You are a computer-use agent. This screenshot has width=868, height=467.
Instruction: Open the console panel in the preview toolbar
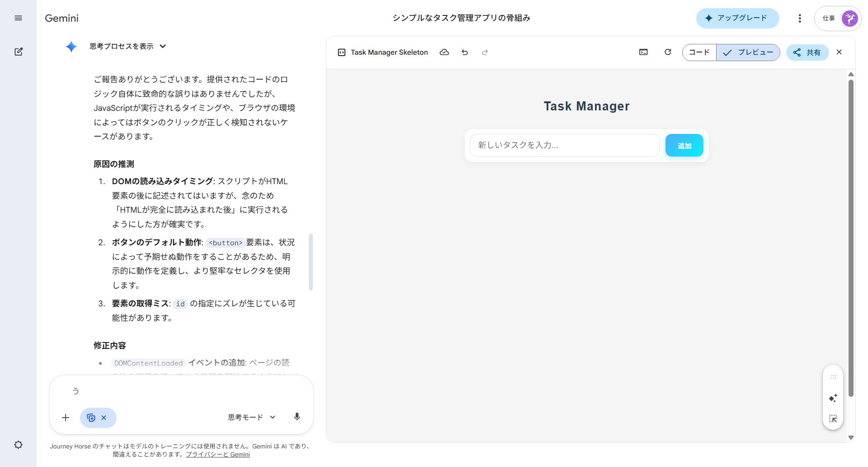[643, 52]
